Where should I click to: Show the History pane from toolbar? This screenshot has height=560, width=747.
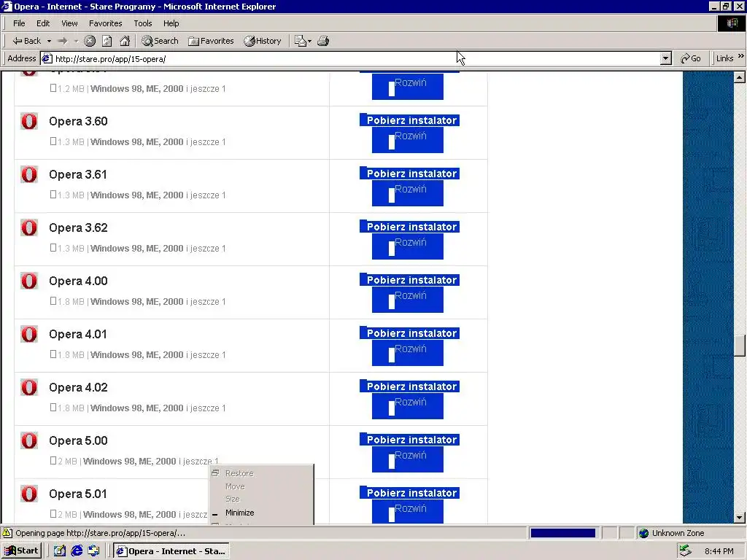pyautogui.click(x=263, y=41)
